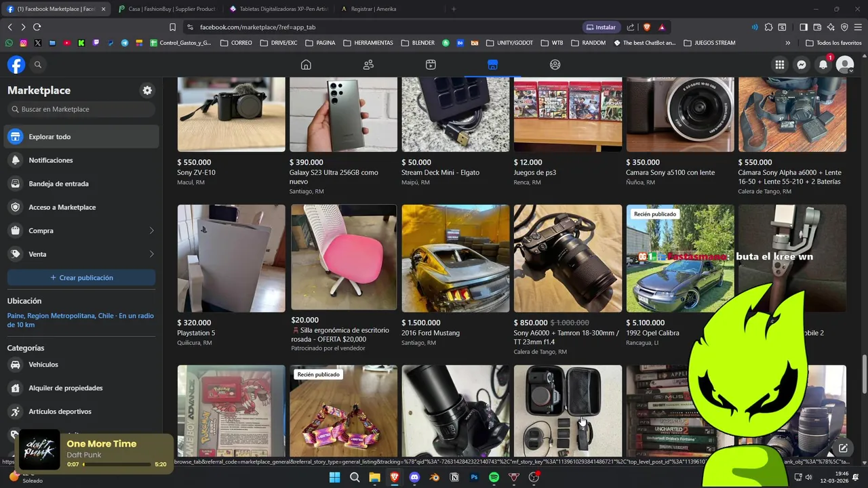
Task: Select Artículos deportivos category
Action: click(x=81, y=411)
